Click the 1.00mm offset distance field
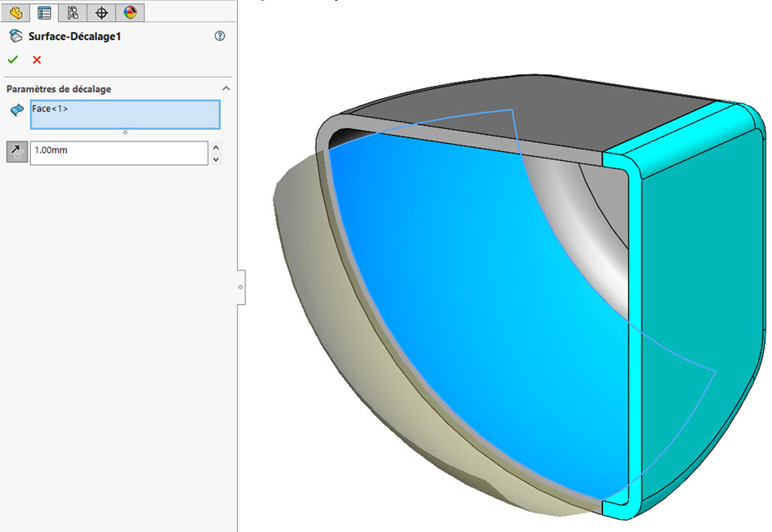Screen dimensions: 772x532 tap(118, 153)
